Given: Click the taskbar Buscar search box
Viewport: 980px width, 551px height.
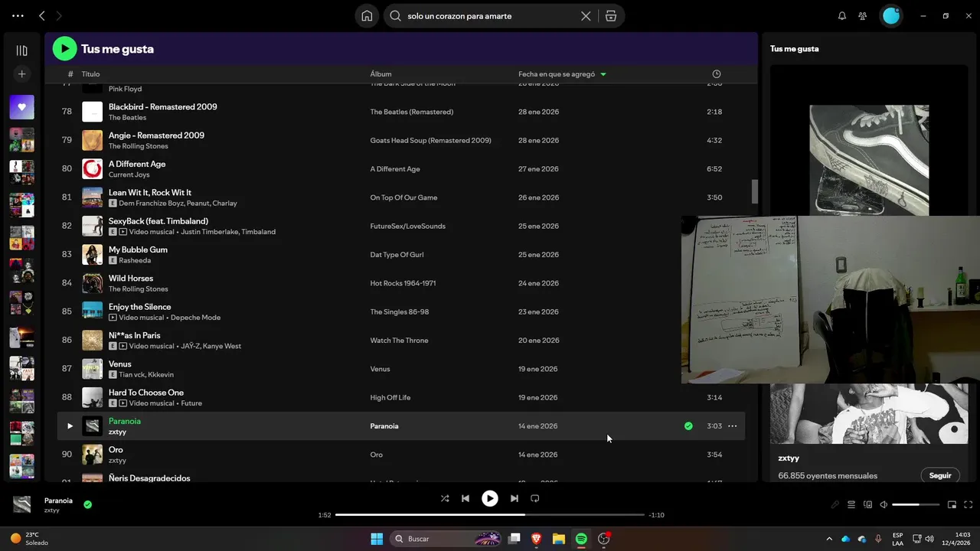Looking at the screenshot, I should coord(447,539).
